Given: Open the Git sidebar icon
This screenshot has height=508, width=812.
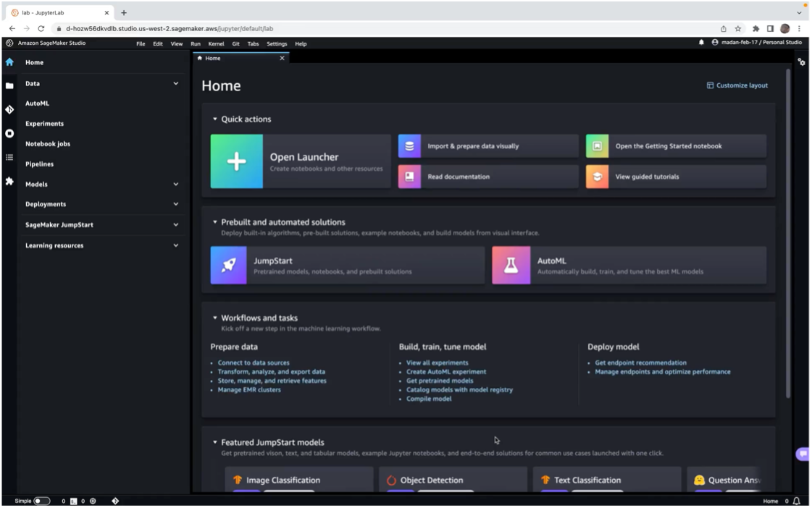Looking at the screenshot, I should click(x=9, y=110).
